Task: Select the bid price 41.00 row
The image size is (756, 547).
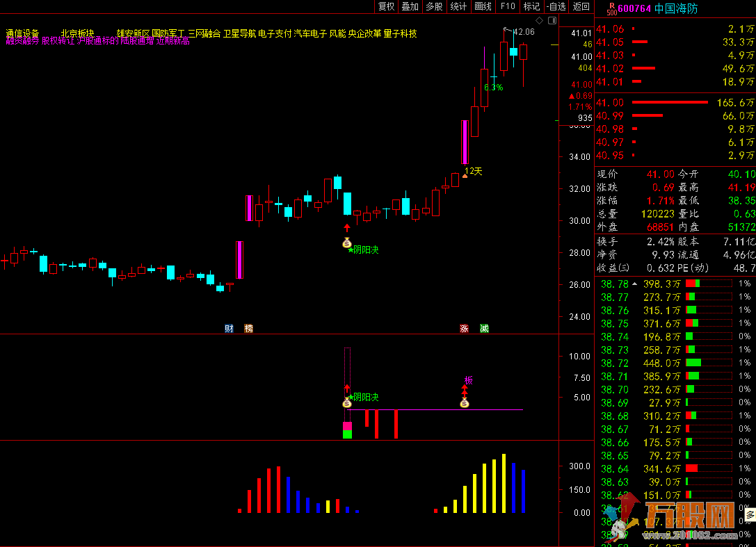Action: coord(675,103)
